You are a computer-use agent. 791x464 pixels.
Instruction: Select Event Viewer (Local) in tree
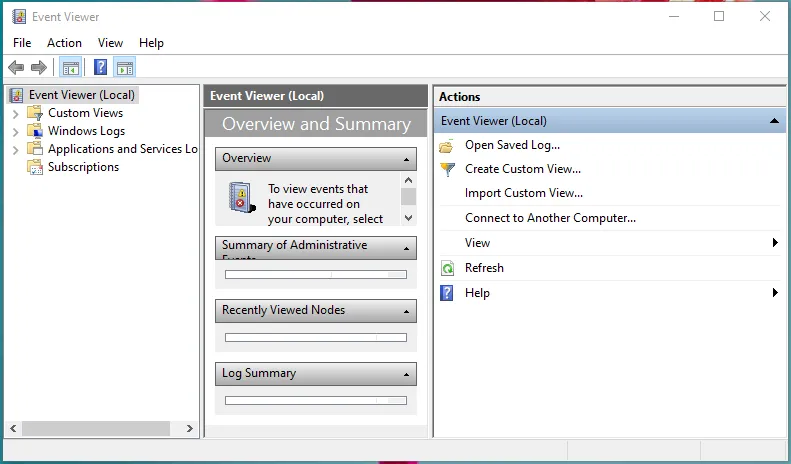[82, 95]
